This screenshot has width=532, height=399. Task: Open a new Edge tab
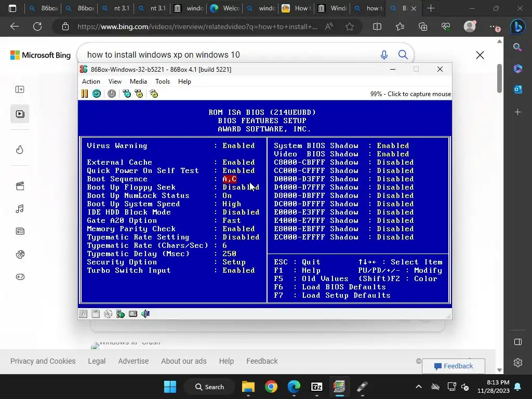click(x=431, y=8)
